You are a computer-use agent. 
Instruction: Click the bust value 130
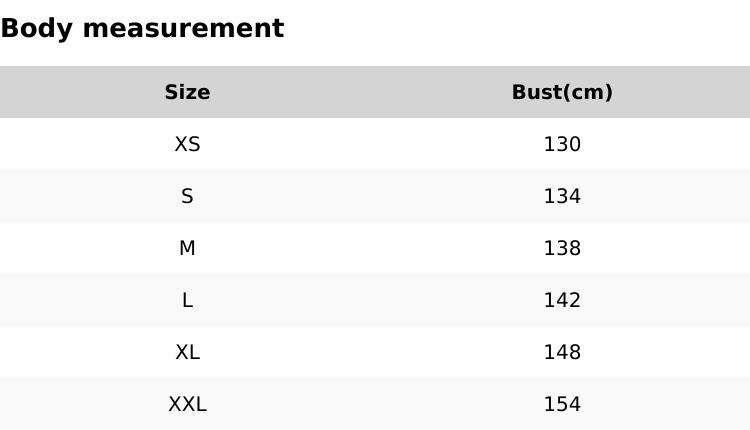562,144
